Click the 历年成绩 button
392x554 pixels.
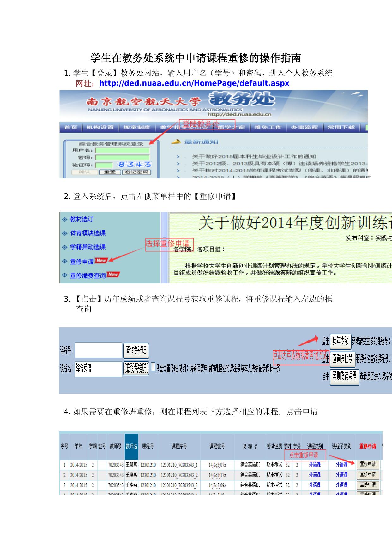(340, 341)
